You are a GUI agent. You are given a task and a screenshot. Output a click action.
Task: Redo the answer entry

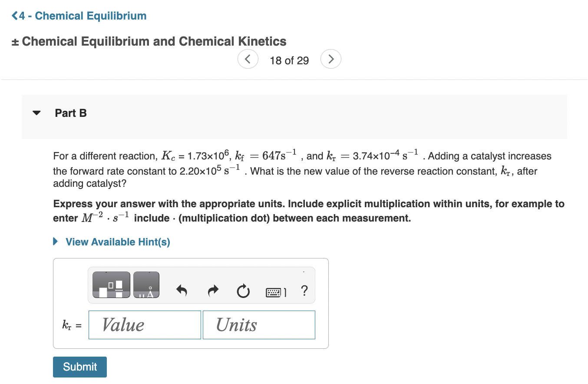[x=213, y=291]
